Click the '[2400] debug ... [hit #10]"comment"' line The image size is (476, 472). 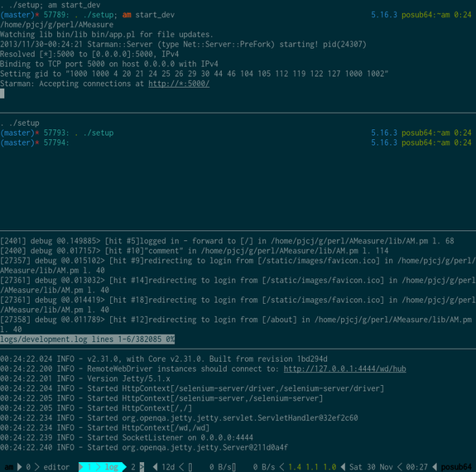coord(195,251)
